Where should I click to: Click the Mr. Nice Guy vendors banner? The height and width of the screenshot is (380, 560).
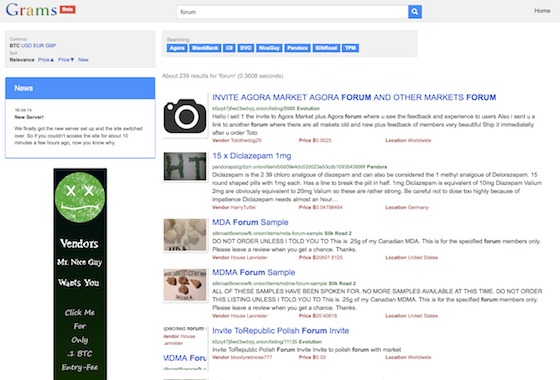80,274
